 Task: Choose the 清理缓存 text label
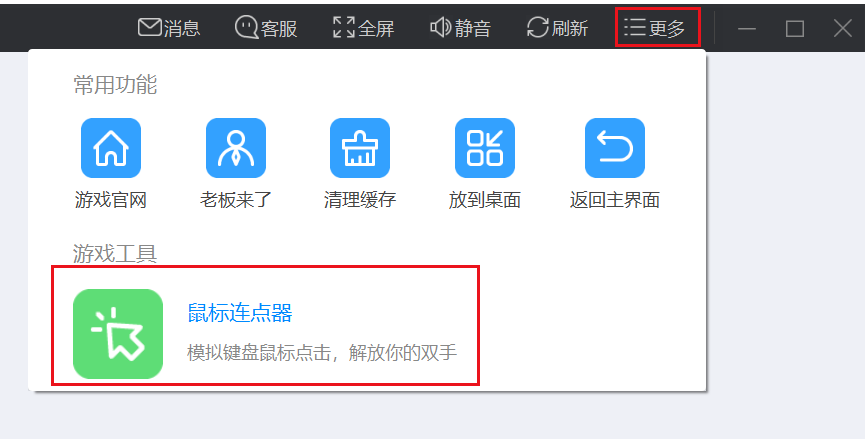coord(360,200)
